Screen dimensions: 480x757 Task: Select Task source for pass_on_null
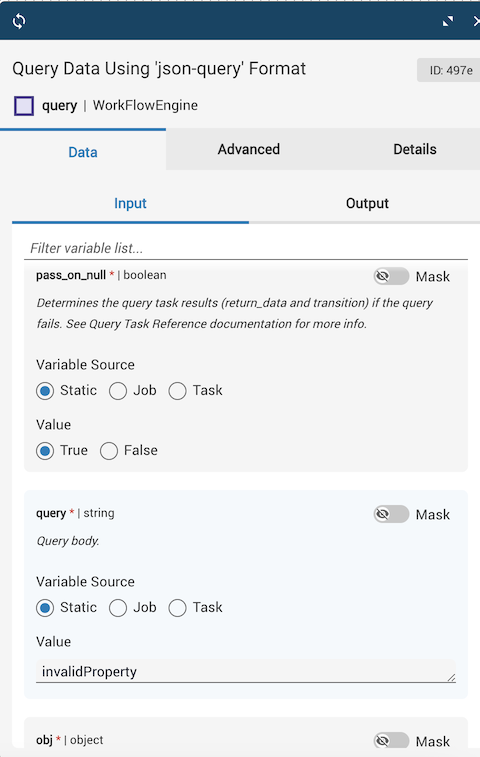(177, 391)
